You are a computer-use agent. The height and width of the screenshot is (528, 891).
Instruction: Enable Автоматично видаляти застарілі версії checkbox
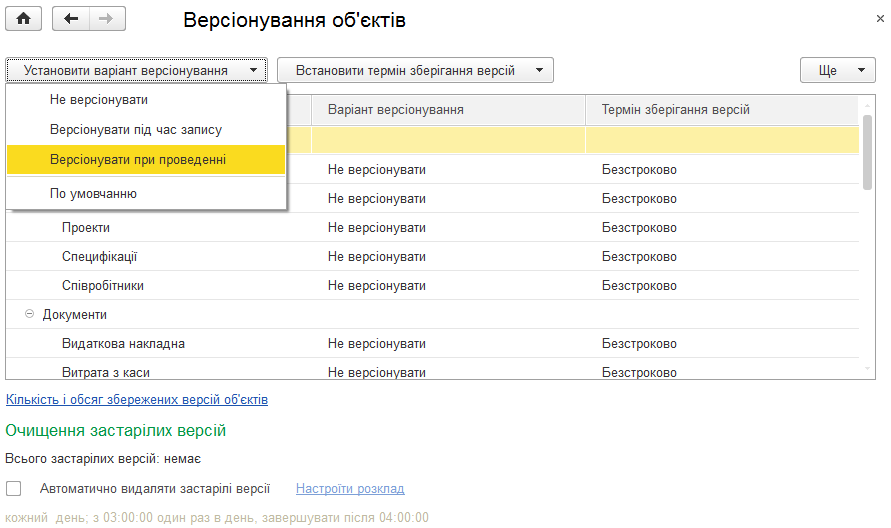click(x=14, y=488)
